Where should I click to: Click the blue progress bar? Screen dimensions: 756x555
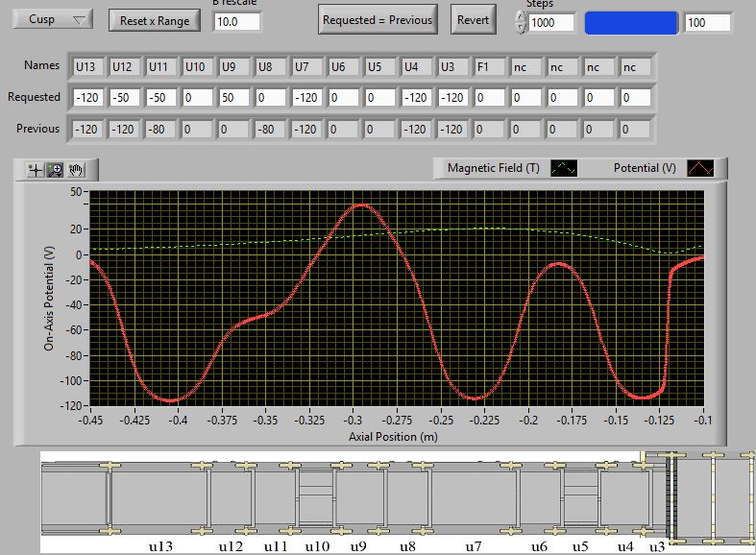click(x=630, y=22)
